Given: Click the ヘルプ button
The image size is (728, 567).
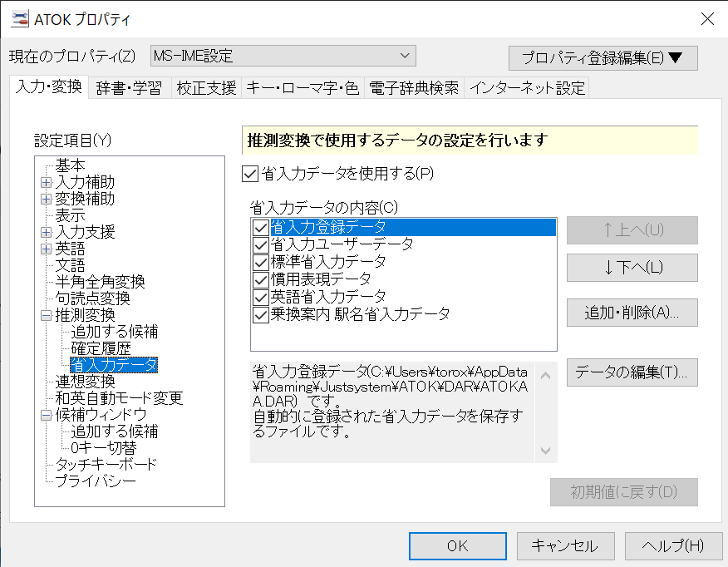Looking at the screenshot, I should [673, 546].
